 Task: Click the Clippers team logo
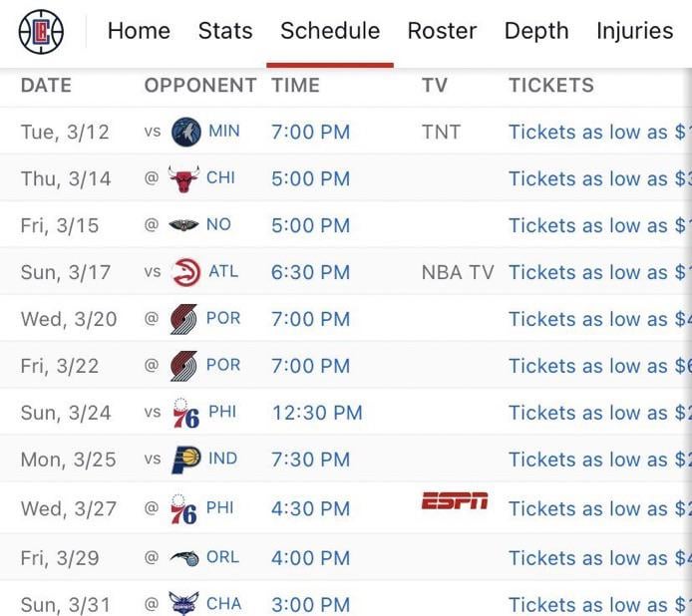41,32
